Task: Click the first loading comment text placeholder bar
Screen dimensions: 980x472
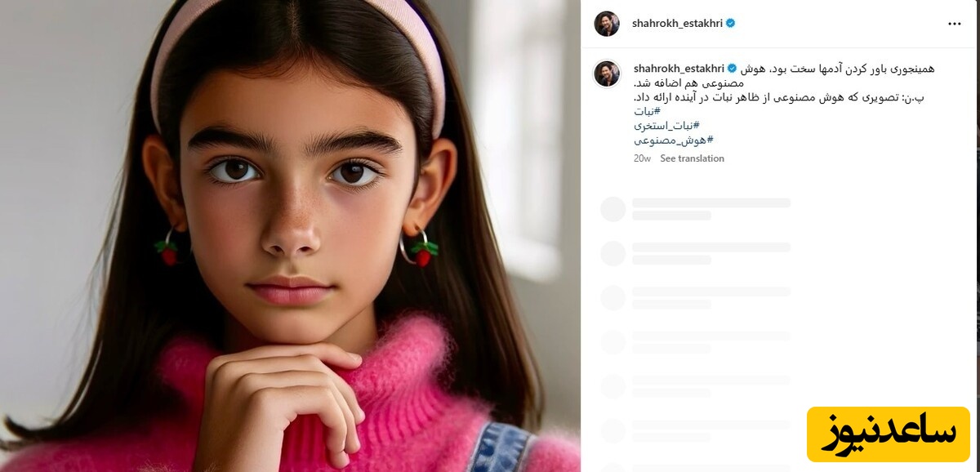Action: click(711, 203)
